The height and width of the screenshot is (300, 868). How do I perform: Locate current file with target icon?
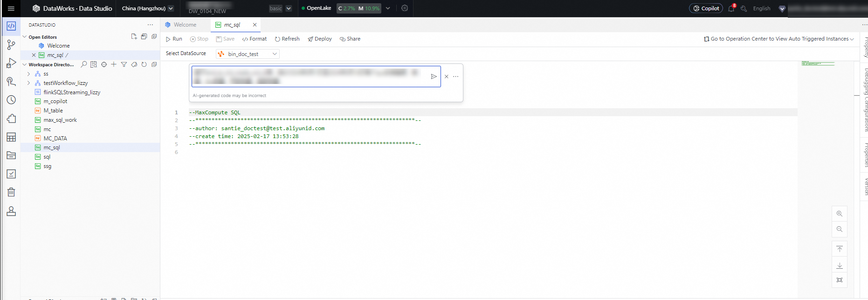104,64
